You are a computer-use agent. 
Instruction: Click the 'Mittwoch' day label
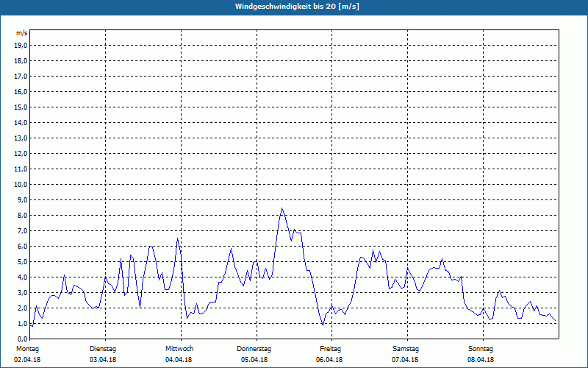tap(179, 349)
